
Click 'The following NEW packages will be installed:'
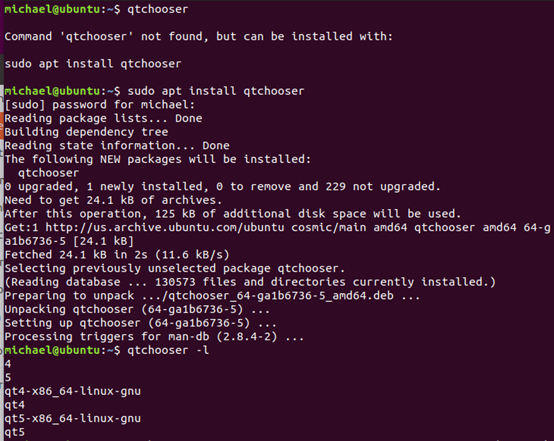click(x=158, y=159)
